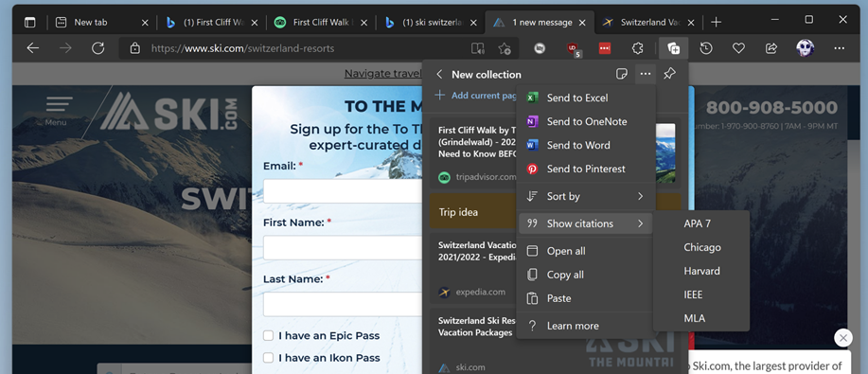Go back from New collection panel
868x374 pixels.
click(x=439, y=74)
